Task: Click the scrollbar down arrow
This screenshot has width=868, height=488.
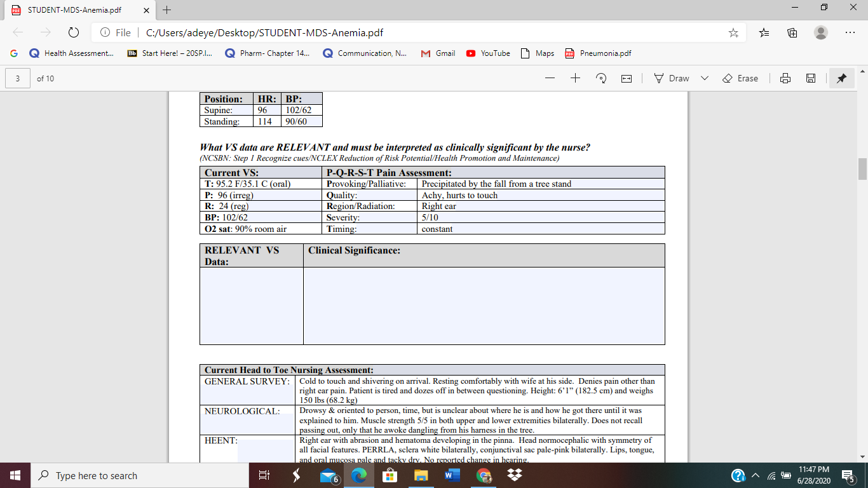Action: click(x=862, y=457)
